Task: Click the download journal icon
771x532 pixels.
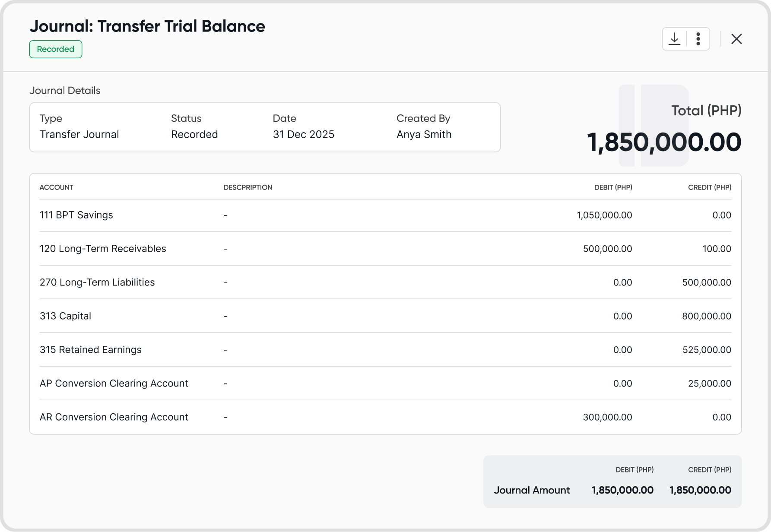Action: pos(674,39)
